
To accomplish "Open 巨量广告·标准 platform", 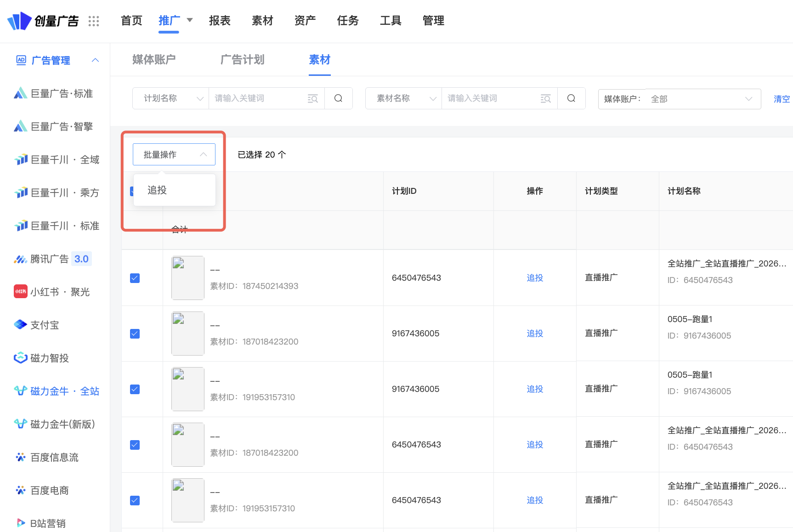I will click(x=53, y=94).
